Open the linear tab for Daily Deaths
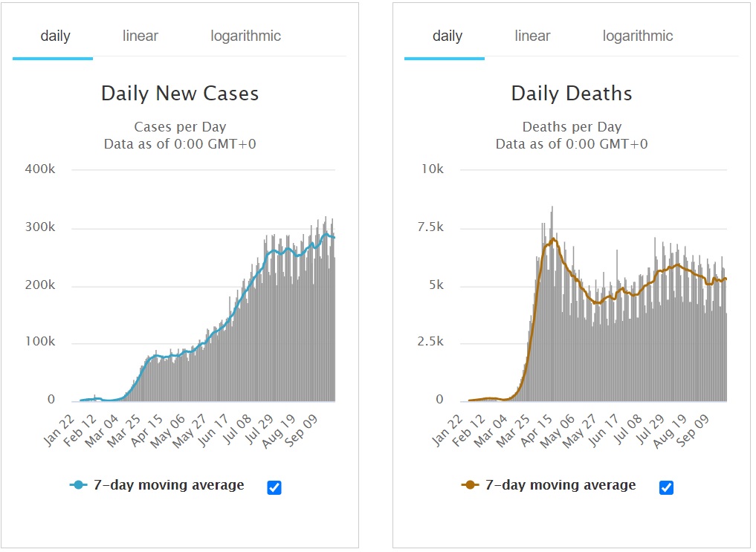The width and height of the screenshot is (756, 552). (x=532, y=36)
